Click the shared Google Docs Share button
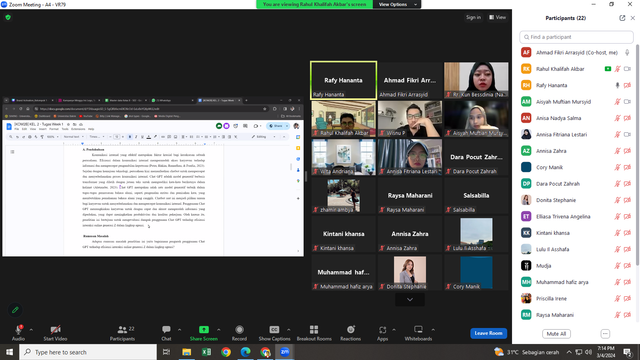Image resolution: width=640 pixels, height=360 pixels. 278,126
